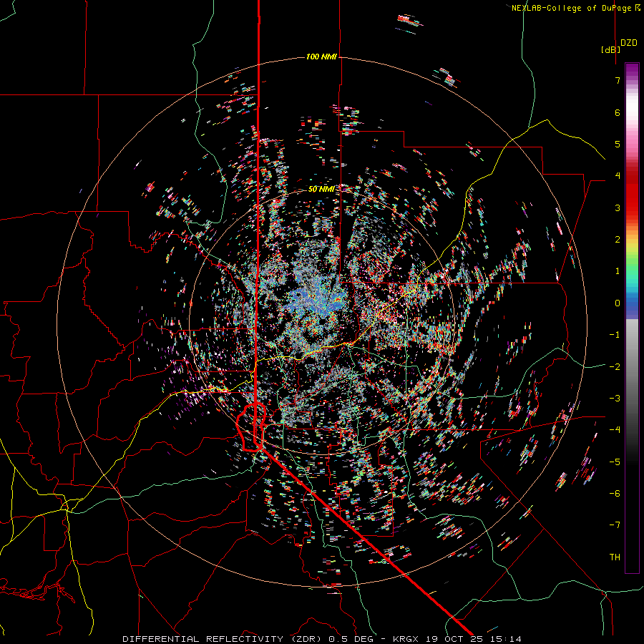Image resolution: width=644 pixels, height=644 pixels.
Task: Click the '4' value on the color scale
Action: click(x=618, y=175)
